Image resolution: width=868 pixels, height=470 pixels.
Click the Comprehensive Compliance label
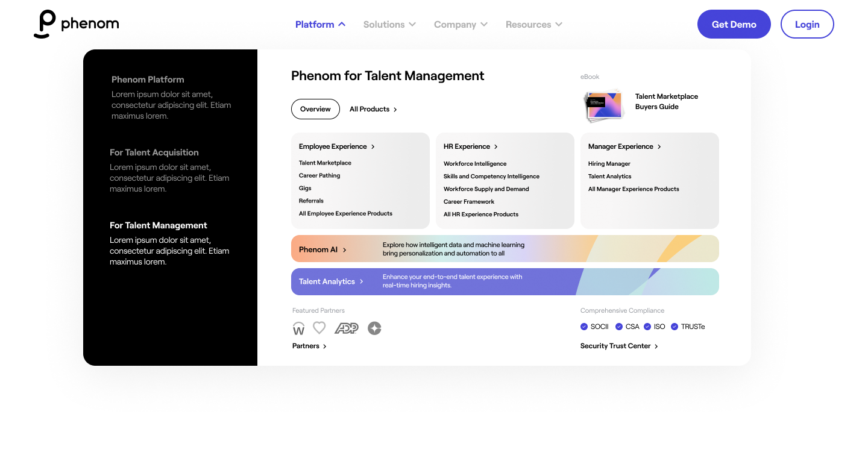click(x=622, y=310)
